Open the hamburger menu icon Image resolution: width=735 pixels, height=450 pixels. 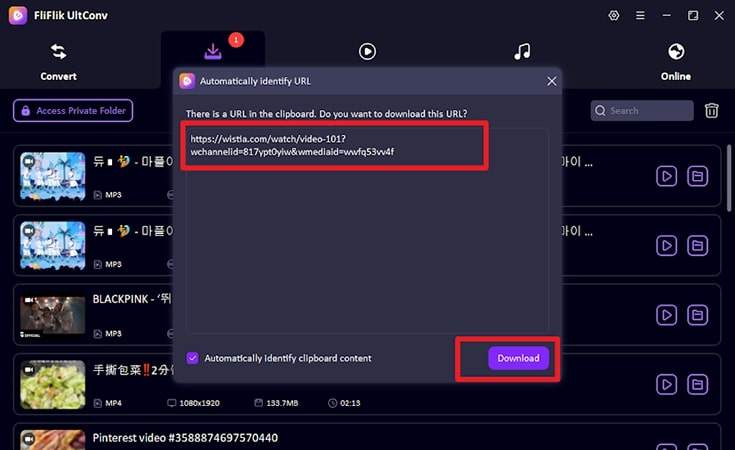click(640, 15)
